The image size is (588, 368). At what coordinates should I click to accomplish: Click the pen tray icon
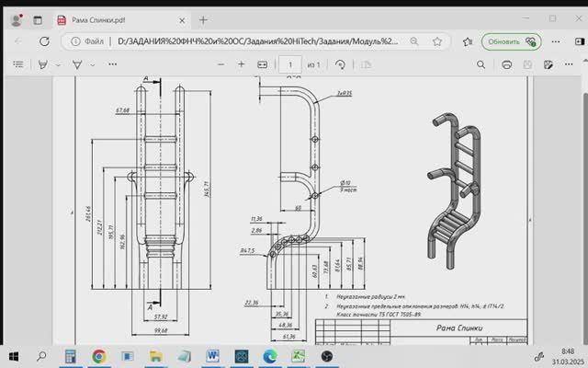pos(539,356)
